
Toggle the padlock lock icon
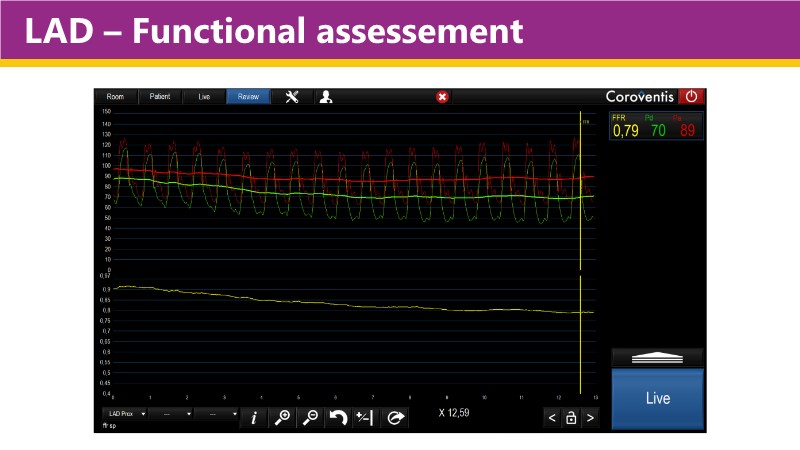coord(571,418)
